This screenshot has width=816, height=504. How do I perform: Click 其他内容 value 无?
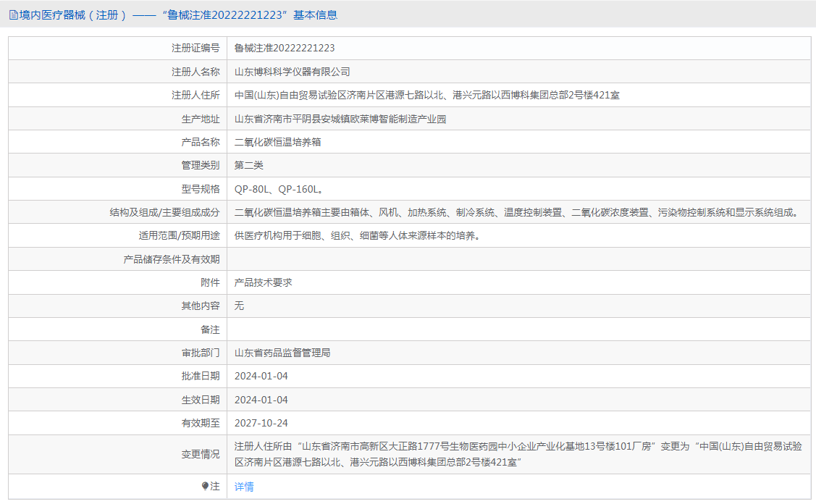pos(239,306)
